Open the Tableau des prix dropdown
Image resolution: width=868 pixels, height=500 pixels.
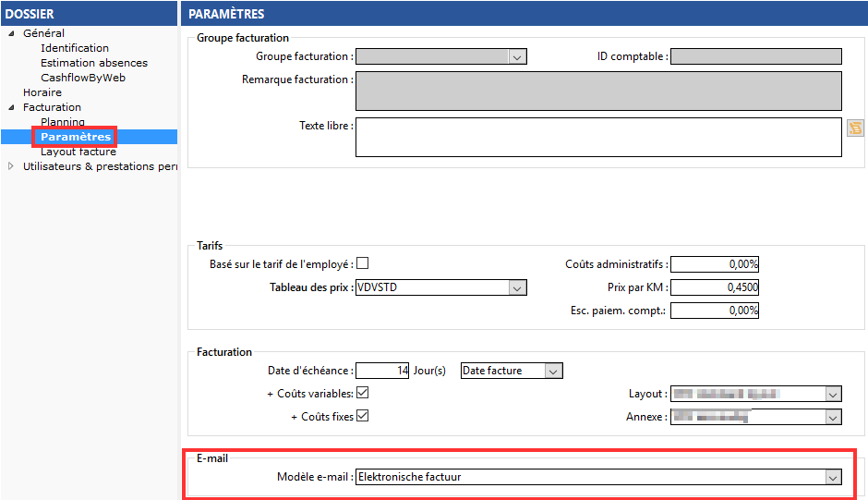(x=517, y=287)
